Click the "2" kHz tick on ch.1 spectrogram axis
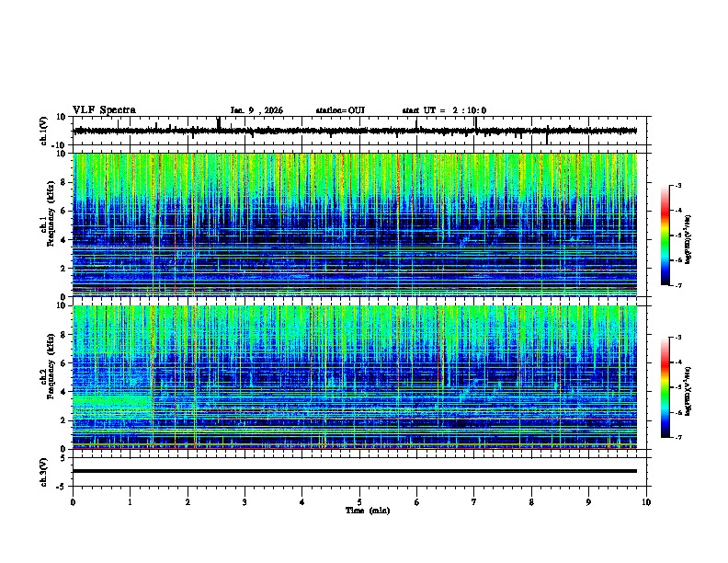Viewport: 728px width, 563px height. coord(64,269)
